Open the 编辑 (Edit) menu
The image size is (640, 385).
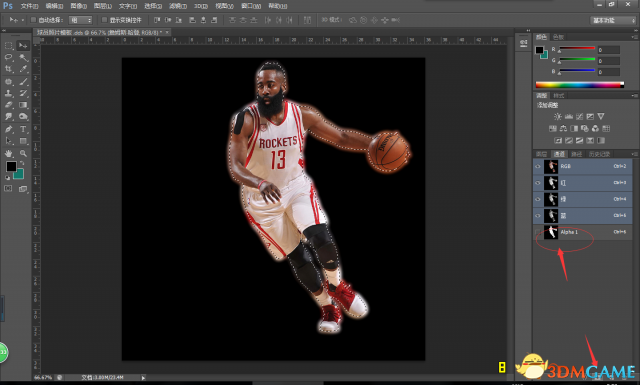[x=54, y=6]
